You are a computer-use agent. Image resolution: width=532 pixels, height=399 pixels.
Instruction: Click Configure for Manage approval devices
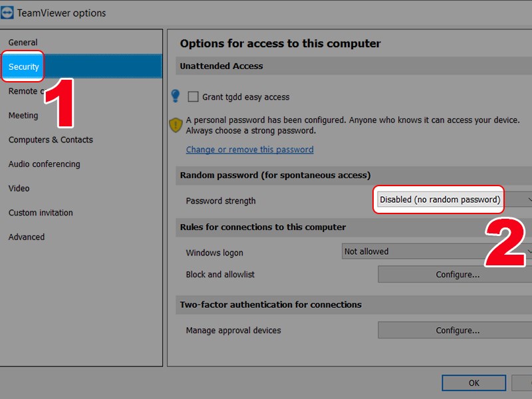pyautogui.click(x=455, y=331)
